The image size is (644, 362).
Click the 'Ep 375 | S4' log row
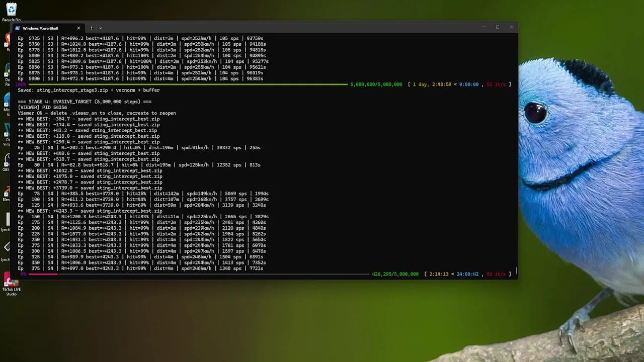click(x=140, y=268)
